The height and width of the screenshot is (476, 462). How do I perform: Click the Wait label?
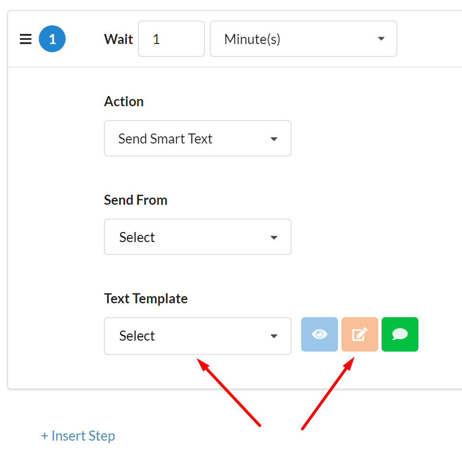(x=118, y=39)
